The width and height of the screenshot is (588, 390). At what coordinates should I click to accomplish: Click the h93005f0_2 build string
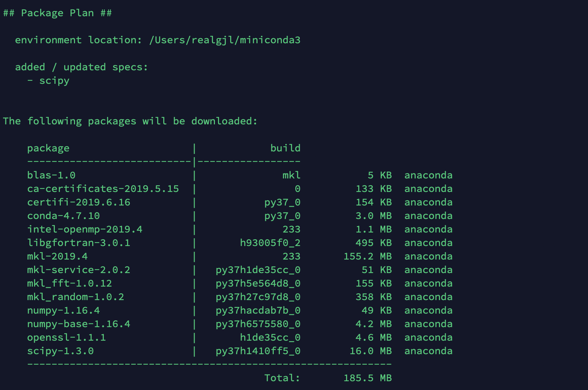click(x=270, y=243)
